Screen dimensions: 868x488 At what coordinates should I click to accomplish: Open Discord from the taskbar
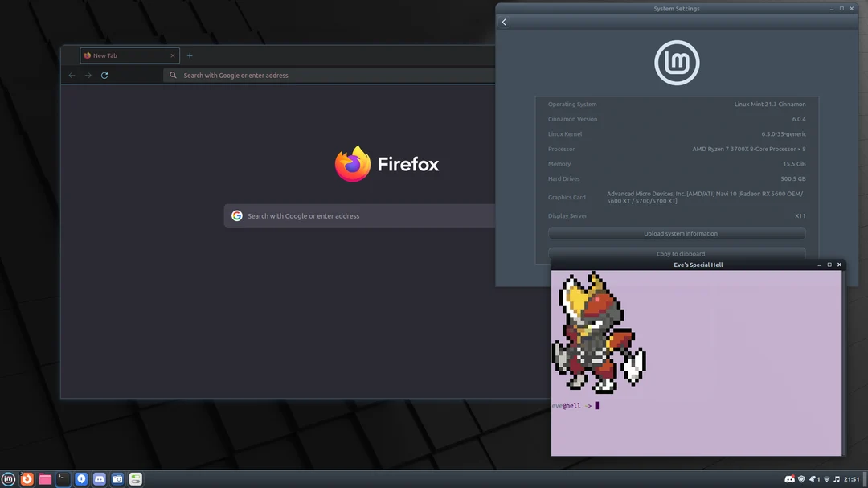coord(99,478)
